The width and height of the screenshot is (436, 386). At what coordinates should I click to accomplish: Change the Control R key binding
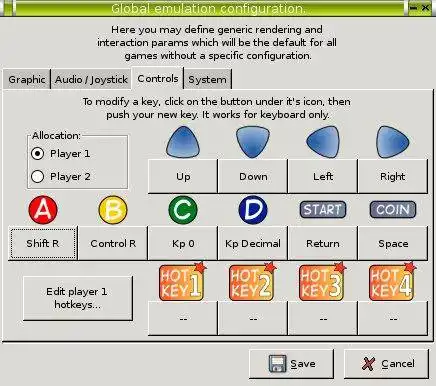pyautogui.click(x=113, y=243)
